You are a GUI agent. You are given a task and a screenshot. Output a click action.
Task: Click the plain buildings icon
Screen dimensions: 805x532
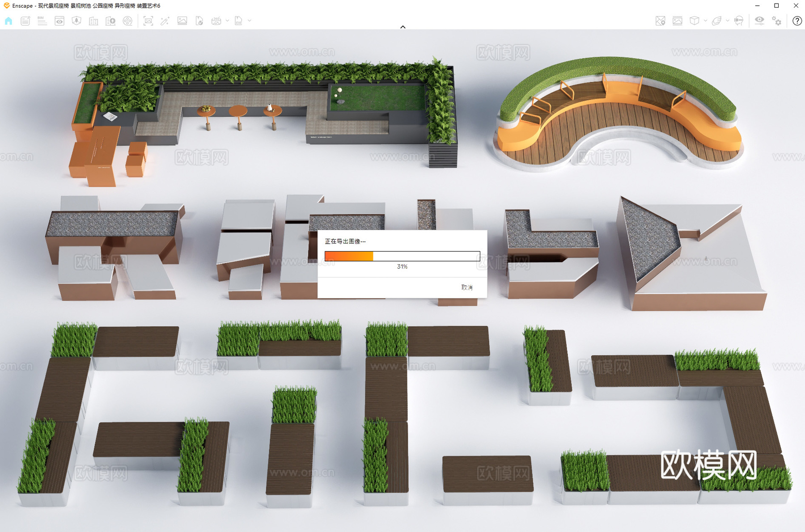[93, 21]
